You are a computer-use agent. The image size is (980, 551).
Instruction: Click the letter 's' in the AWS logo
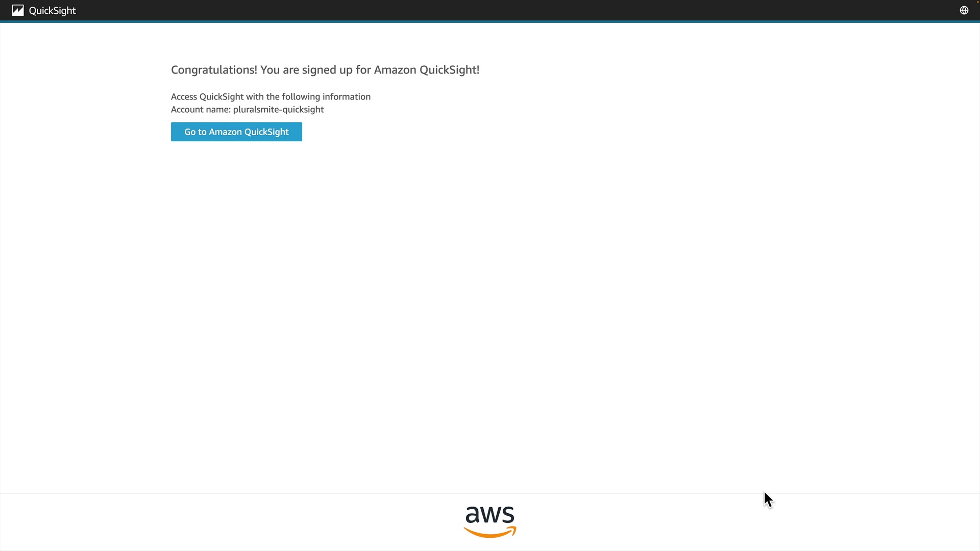pyautogui.click(x=508, y=515)
